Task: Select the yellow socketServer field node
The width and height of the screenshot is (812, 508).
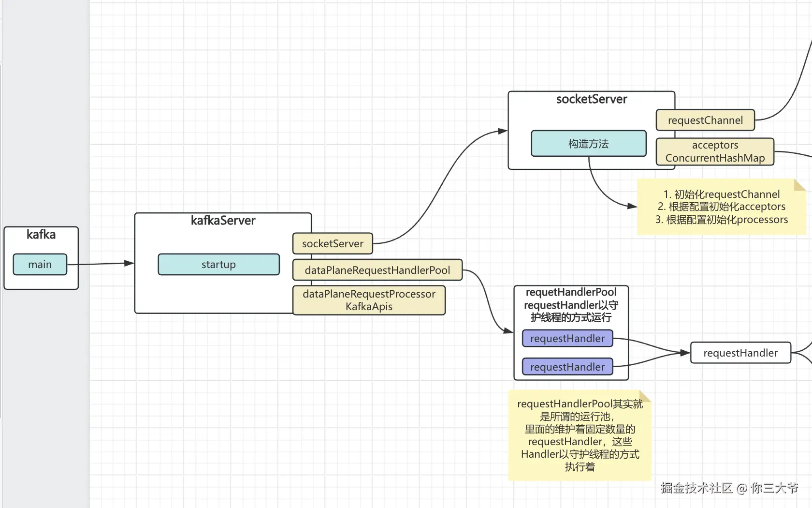Action: [333, 243]
